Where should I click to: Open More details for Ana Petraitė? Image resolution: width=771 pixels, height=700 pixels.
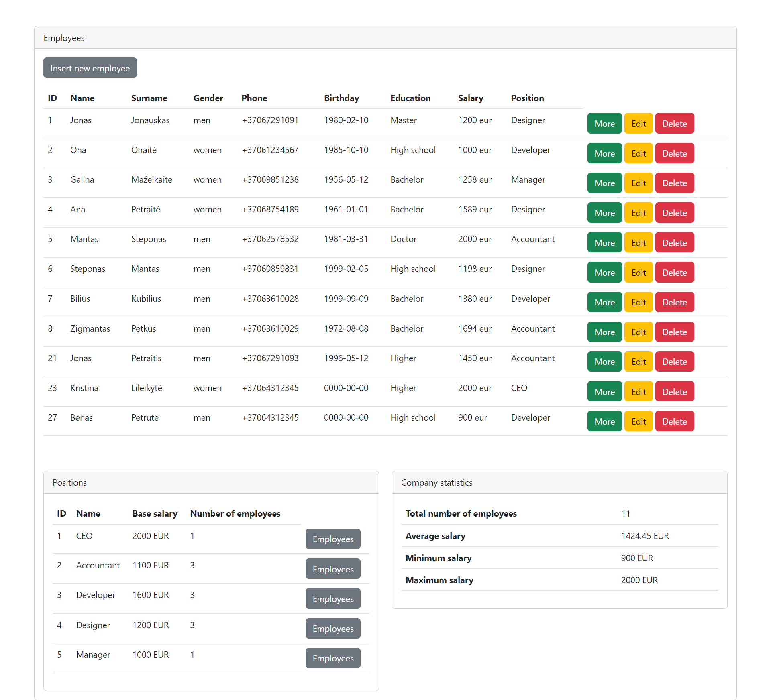click(x=604, y=212)
